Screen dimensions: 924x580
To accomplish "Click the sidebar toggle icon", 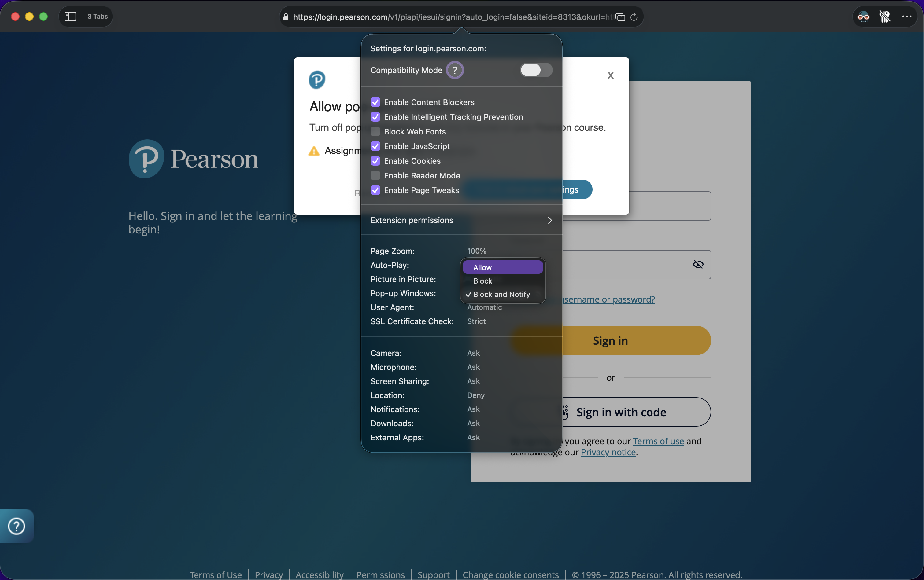I will click(70, 17).
